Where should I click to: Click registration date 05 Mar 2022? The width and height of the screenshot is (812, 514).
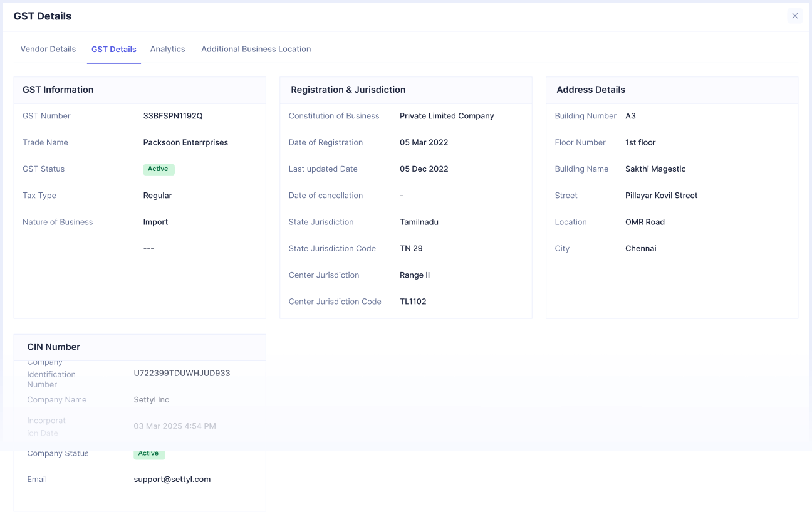tap(424, 142)
